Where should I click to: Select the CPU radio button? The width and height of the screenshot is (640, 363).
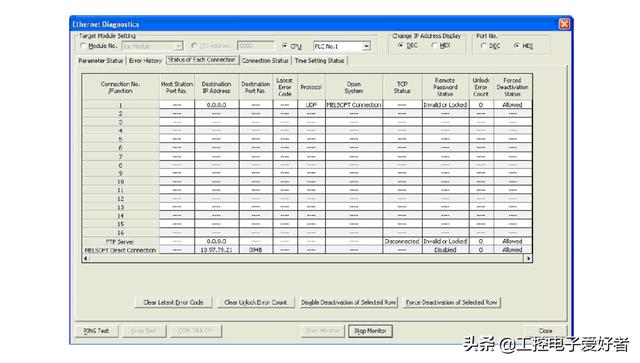285,46
